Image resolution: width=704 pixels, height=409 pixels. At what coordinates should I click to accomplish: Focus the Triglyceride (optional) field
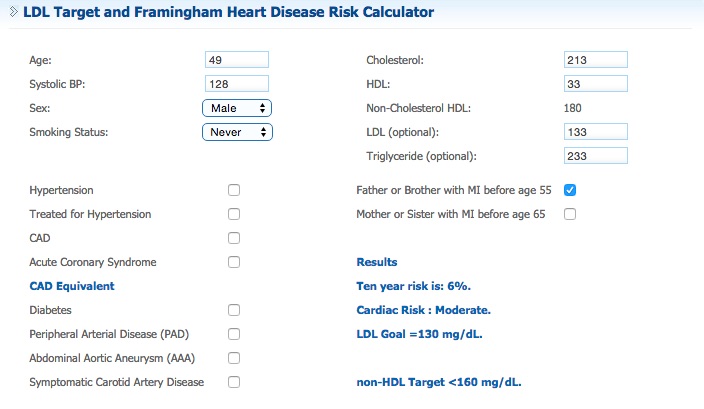(595, 156)
